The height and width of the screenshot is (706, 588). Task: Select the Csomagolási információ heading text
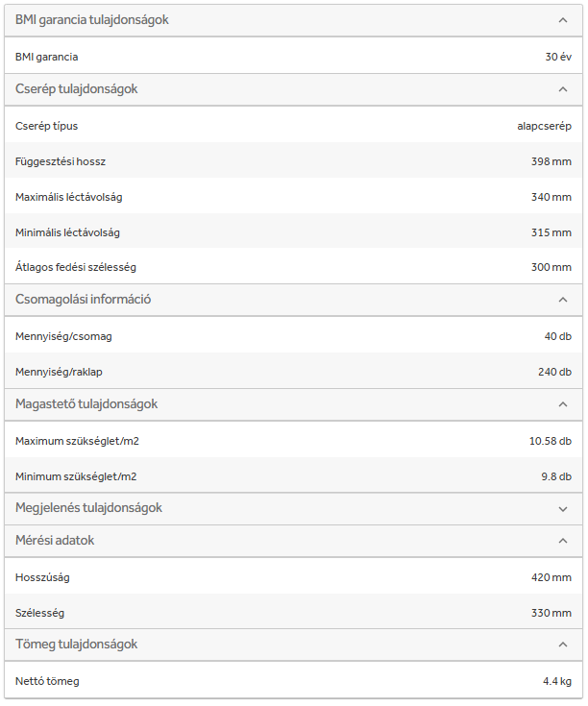click(x=84, y=300)
